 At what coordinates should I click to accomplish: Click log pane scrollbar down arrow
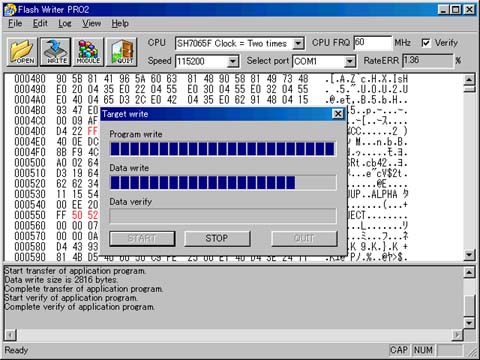click(x=469, y=323)
